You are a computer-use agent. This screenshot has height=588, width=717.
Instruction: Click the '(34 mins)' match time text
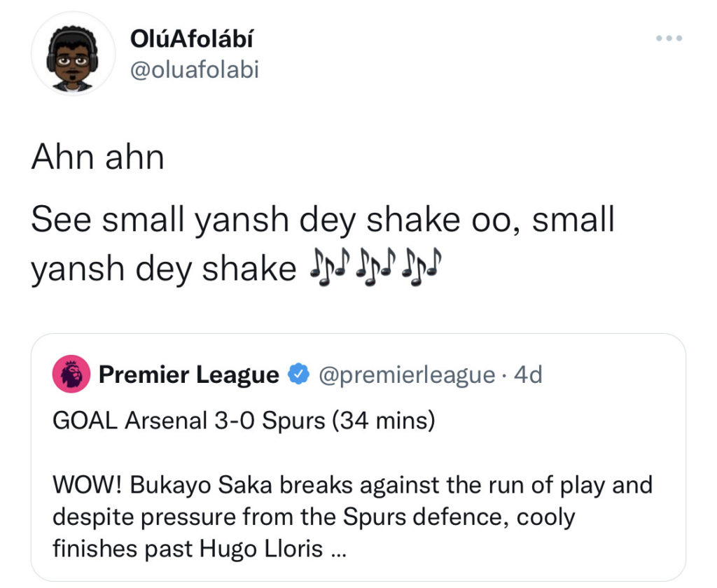click(x=382, y=421)
